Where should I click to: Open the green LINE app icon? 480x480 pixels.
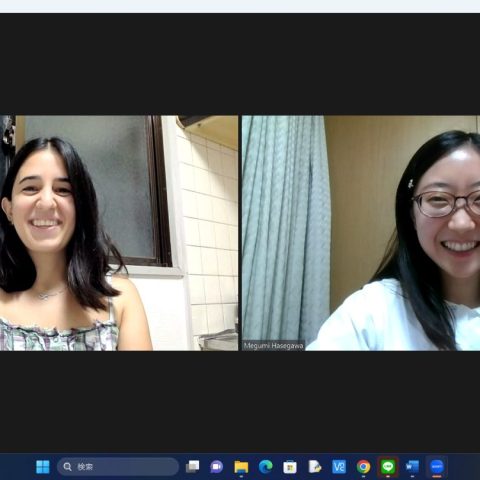pos(388,467)
